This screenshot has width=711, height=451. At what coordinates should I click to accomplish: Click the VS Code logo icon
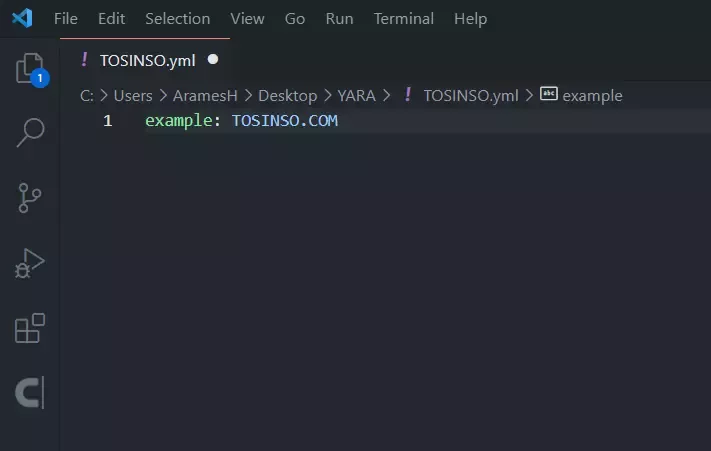click(22, 19)
